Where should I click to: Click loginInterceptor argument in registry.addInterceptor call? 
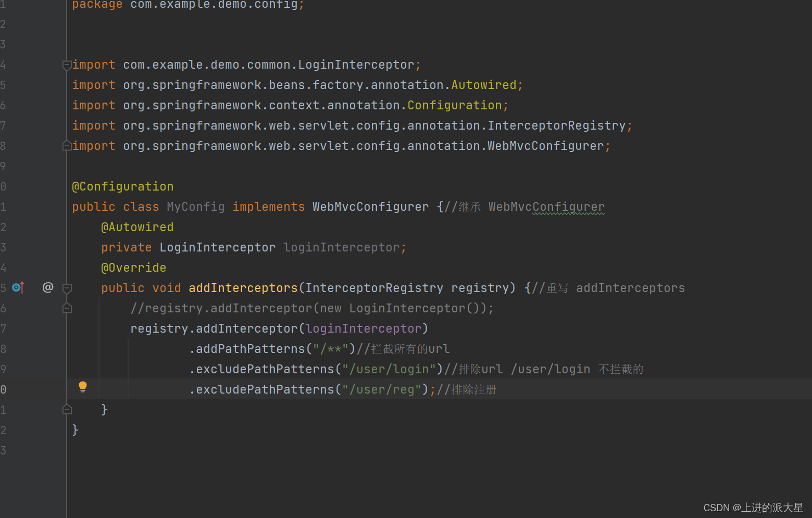[x=364, y=329]
